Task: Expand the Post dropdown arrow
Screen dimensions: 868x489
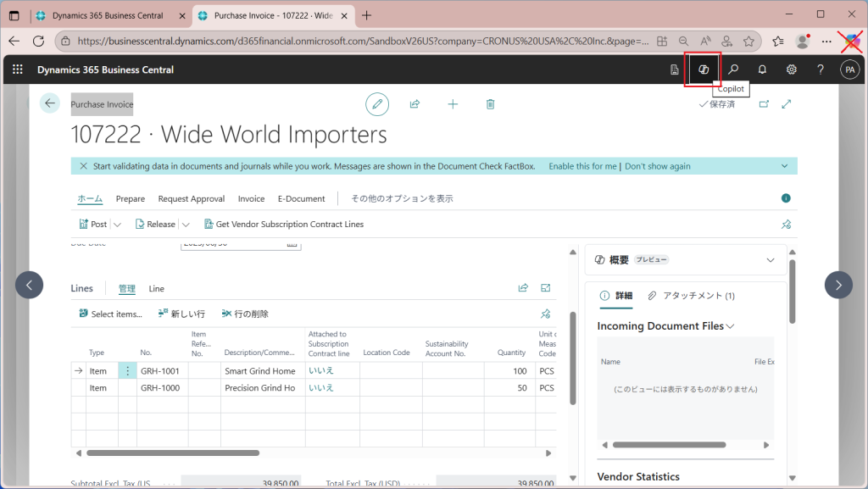Action: pyautogui.click(x=117, y=225)
